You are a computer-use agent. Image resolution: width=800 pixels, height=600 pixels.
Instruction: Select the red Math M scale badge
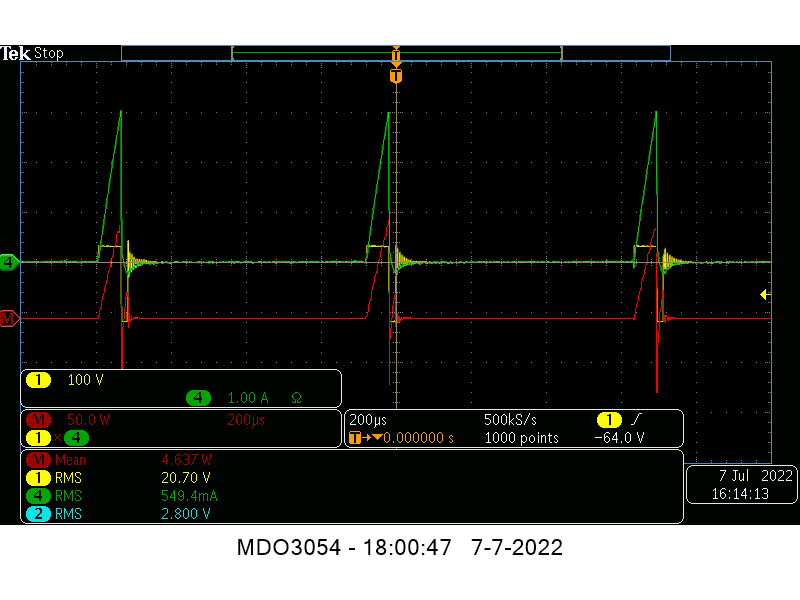37,420
